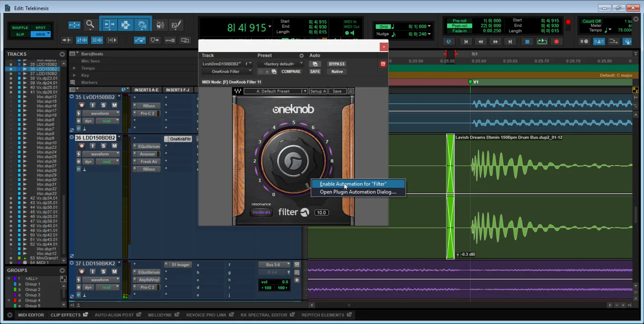Click the Record transport button
Viewport: 644px width, 324px height.
[557, 41]
